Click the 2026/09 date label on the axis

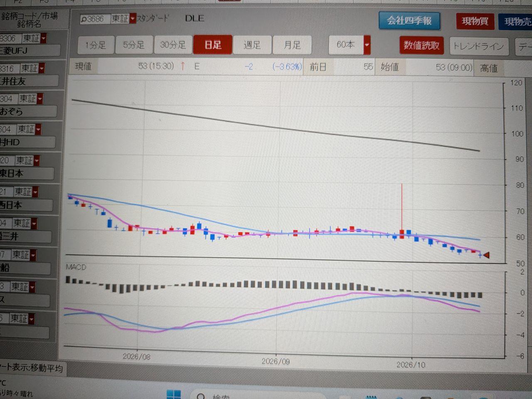pyautogui.click(x=276, y=361)
